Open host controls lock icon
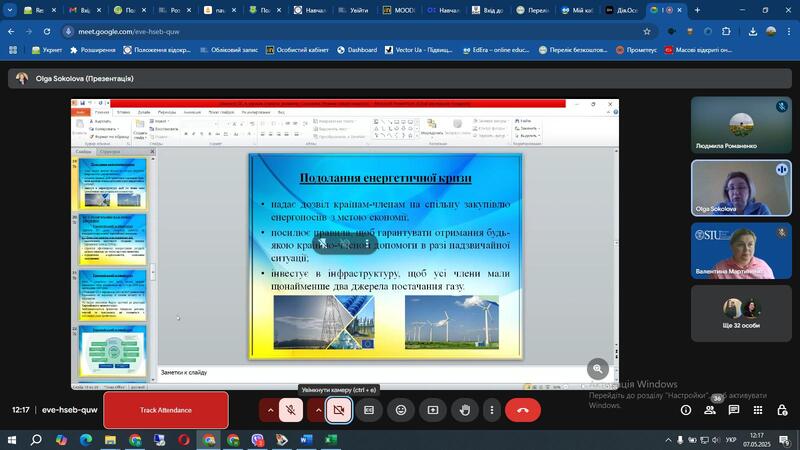The image size is (800, 450). pos(782,410)
